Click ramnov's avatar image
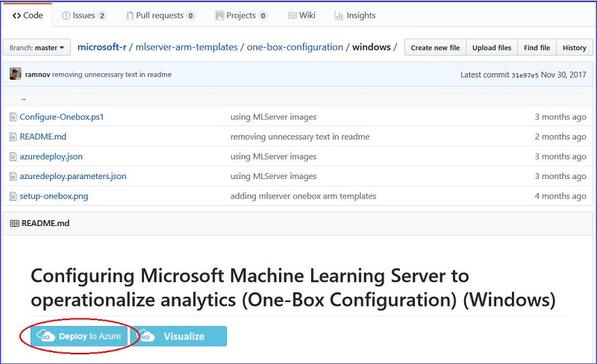 pyautogui.click(x=16, y=74)
